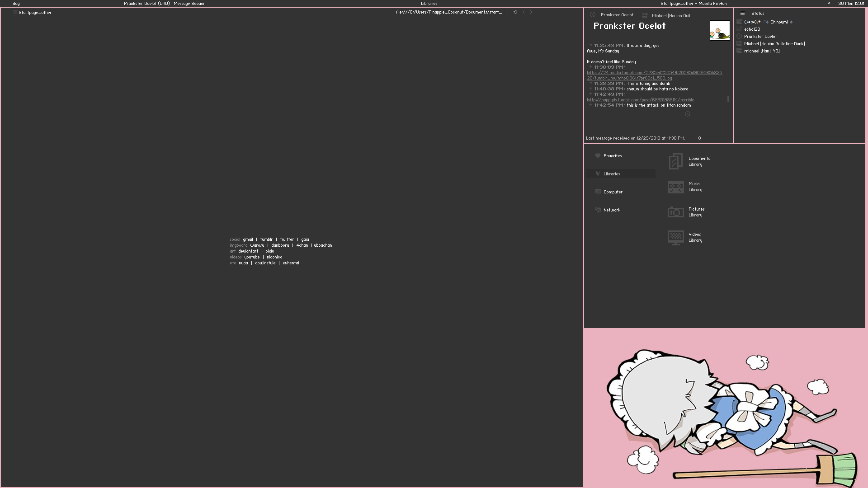Open the 24.media.tumblr.com image link in chat
This screenshot has width=868, height=488.
[x=654, y=75]
